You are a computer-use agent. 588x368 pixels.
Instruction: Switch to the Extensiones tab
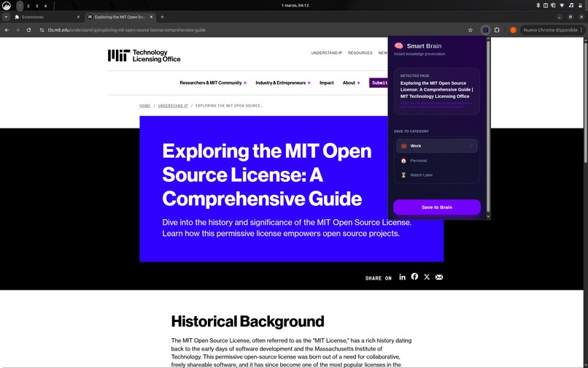point(46,17)
